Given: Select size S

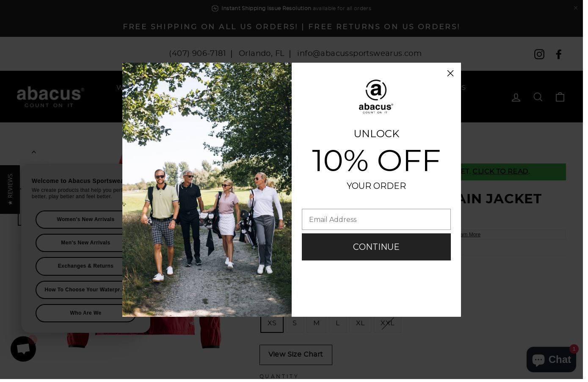Looking at the screenshot, I should tap(295, 323).
